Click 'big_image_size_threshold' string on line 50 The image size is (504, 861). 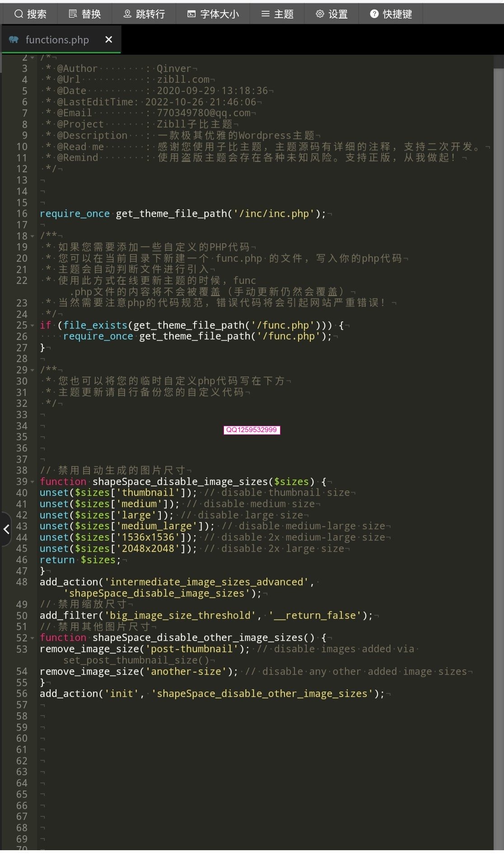(x=180, y=616)
